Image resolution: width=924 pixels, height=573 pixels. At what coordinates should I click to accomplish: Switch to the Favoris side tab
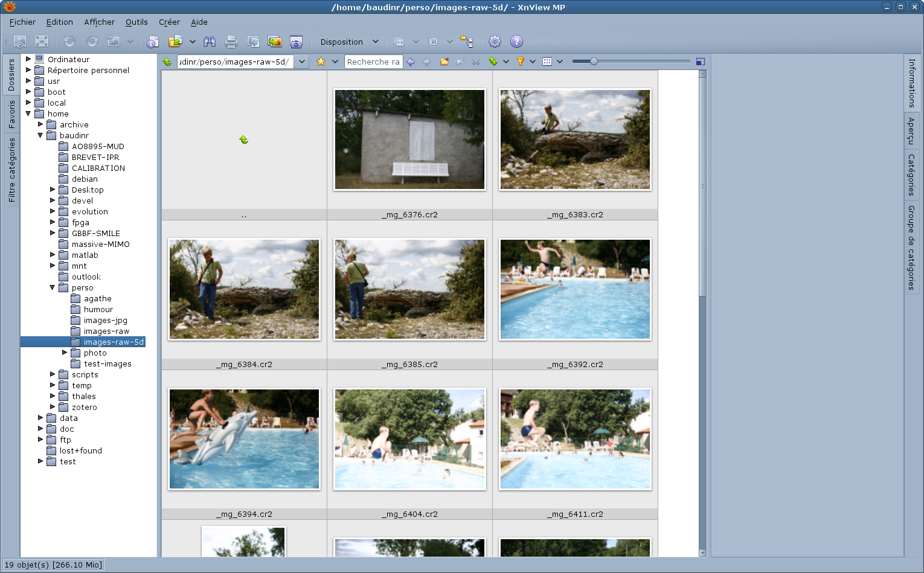pyautogui.click(x=11, y=114)
